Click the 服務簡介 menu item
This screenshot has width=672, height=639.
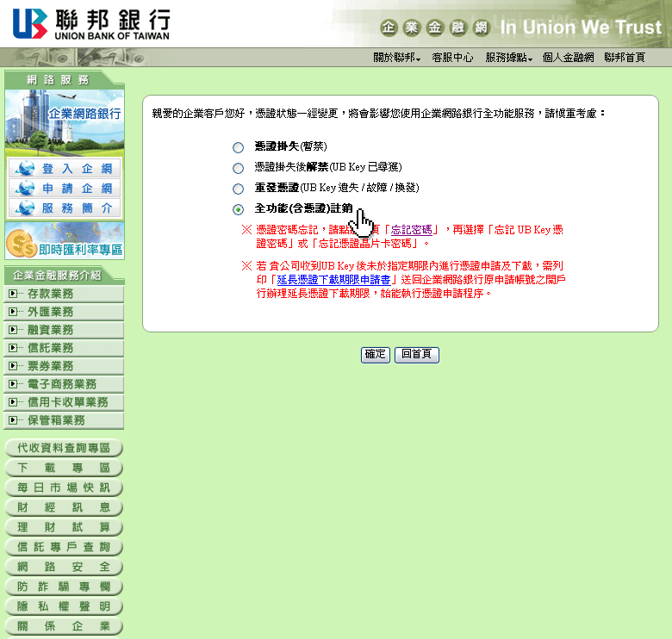[x=65, y=208]
